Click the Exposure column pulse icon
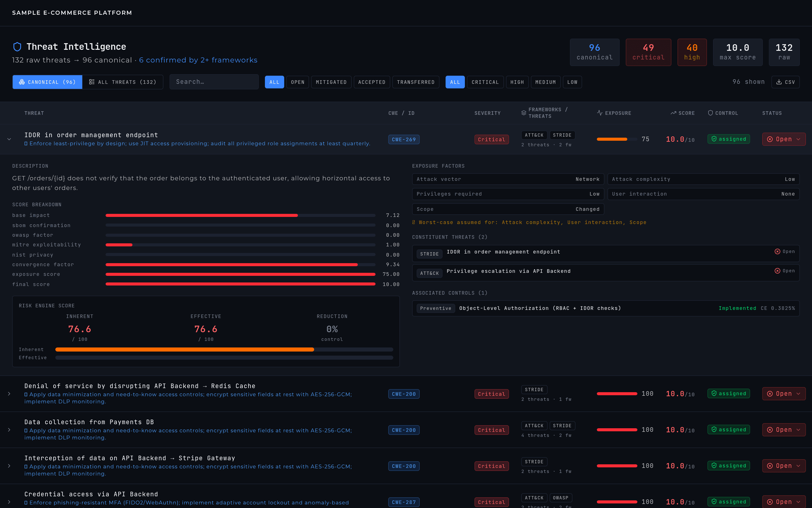 [x=600, y=113]
